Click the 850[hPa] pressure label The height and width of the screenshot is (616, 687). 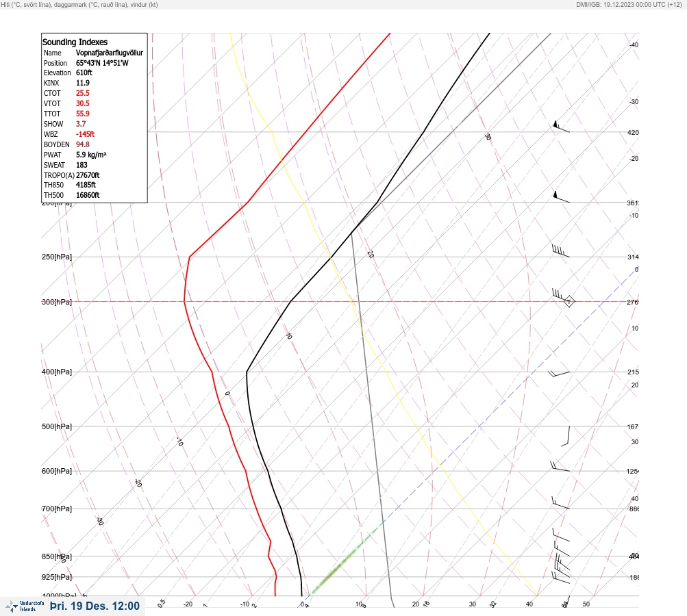[x=57, y=556]
